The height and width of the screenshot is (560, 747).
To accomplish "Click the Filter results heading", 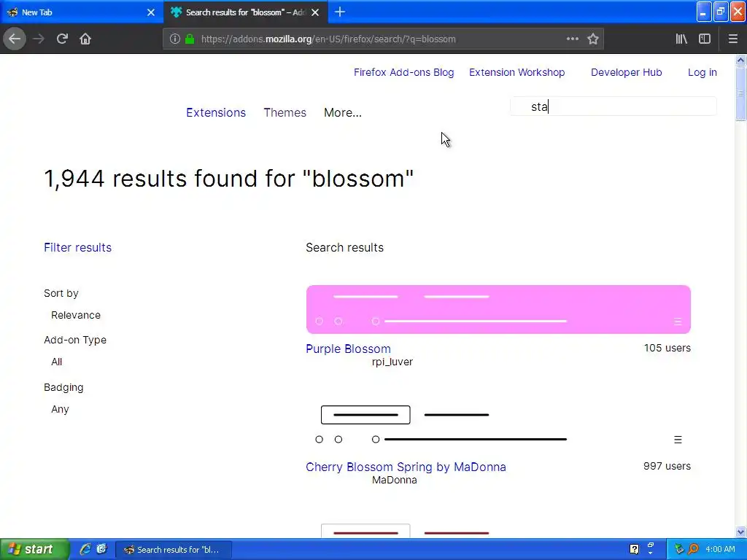I will [77, 248].
